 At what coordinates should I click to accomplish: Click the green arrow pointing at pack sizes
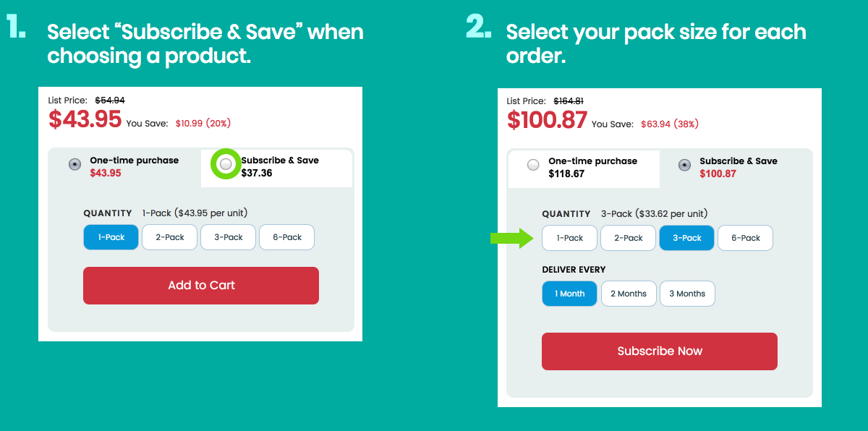tap(511, 238)
